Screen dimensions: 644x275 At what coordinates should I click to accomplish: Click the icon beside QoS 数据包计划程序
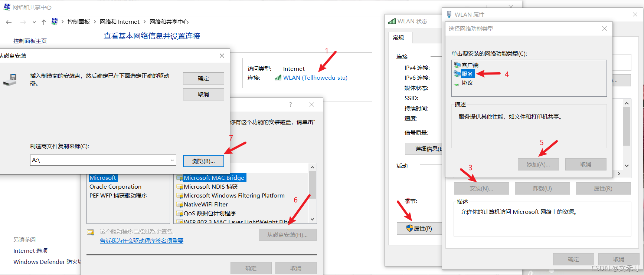pyautogui.click(x=179, y=214)
